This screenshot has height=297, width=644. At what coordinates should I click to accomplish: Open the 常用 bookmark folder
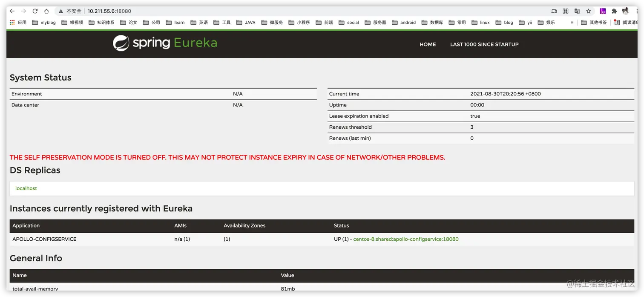(457, 23)
